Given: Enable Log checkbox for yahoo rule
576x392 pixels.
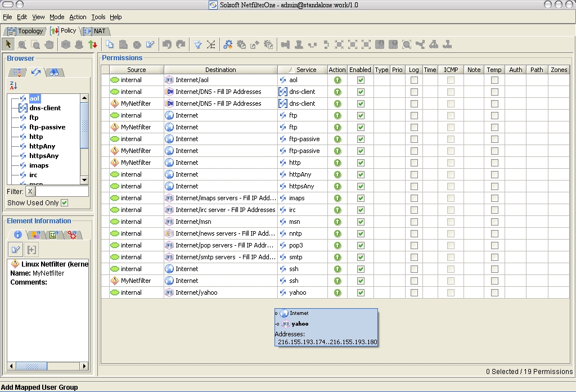Looking at the screenshot, I should point(414,292).
